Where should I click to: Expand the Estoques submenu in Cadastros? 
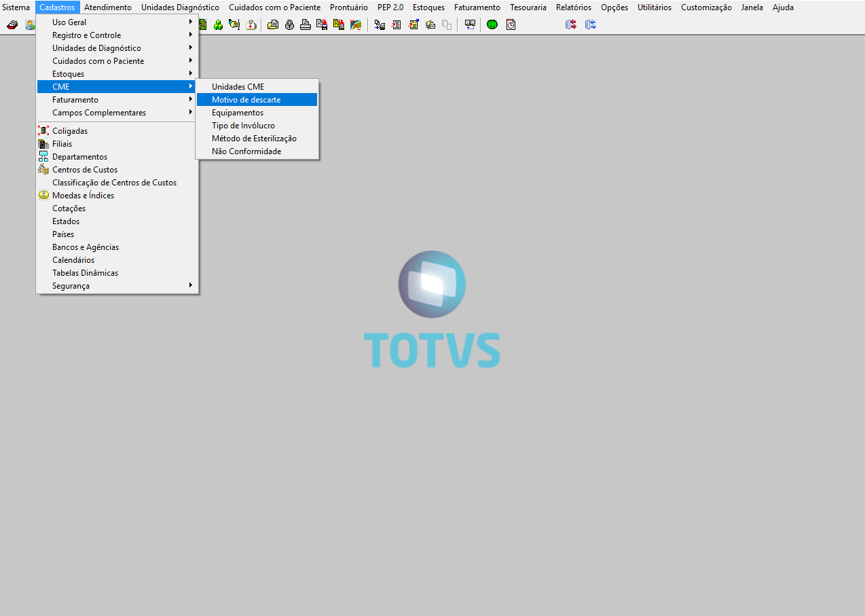[117, 74]
